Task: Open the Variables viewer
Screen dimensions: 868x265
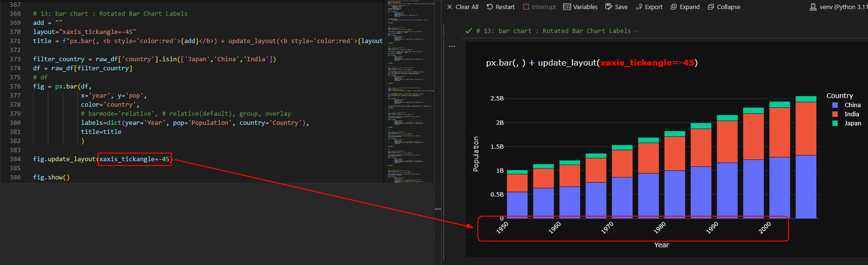Action: click(x=580, y=7)
